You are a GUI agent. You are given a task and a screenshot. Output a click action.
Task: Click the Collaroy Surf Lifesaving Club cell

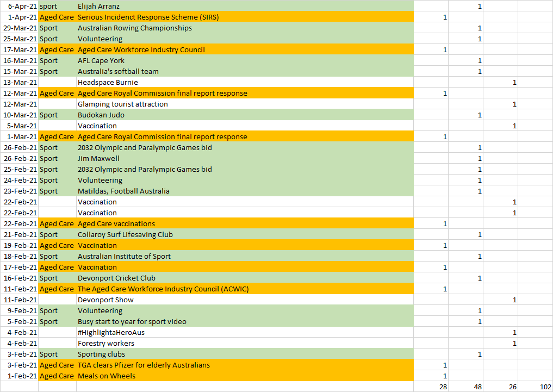point(245,234)
